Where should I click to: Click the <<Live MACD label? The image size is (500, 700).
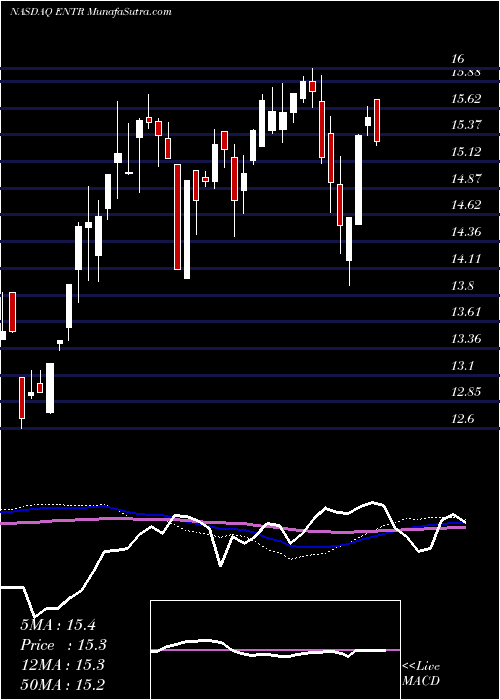[421, 673]
